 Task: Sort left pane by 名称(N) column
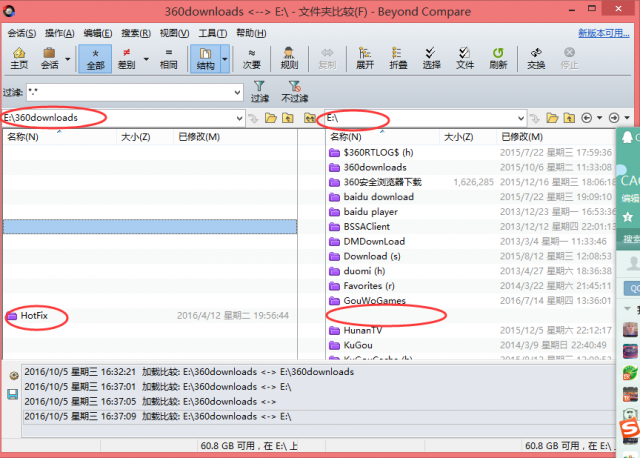[x=60, y=137]
